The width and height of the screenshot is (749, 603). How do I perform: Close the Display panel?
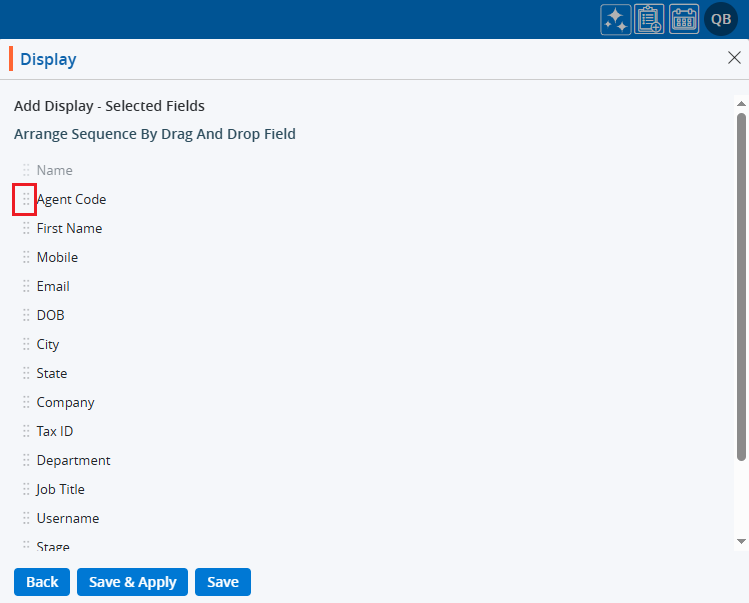(x=734, y=58)
